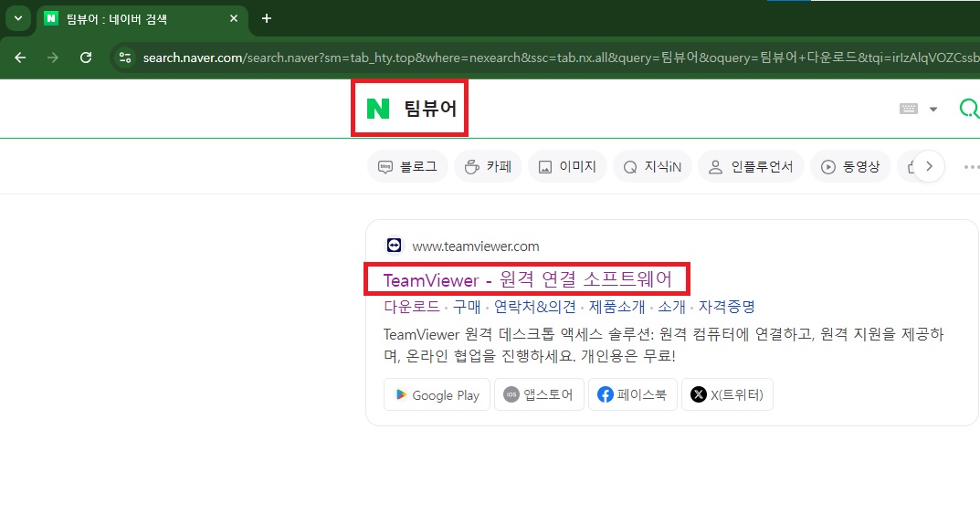
Task: Switch to the 인플루언서 search tab
Action: coord(751,167)
